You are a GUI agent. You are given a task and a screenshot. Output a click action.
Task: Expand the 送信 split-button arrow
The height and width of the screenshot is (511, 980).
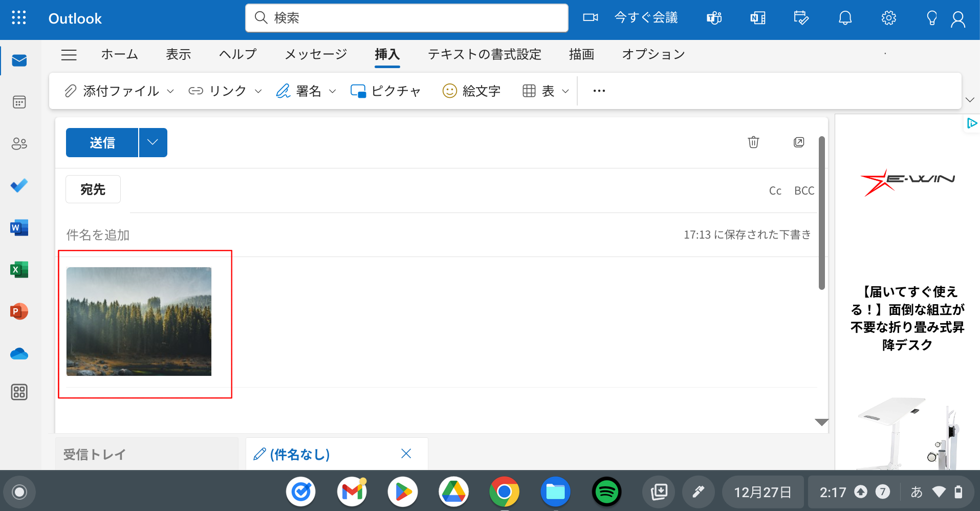click(153, 142)
